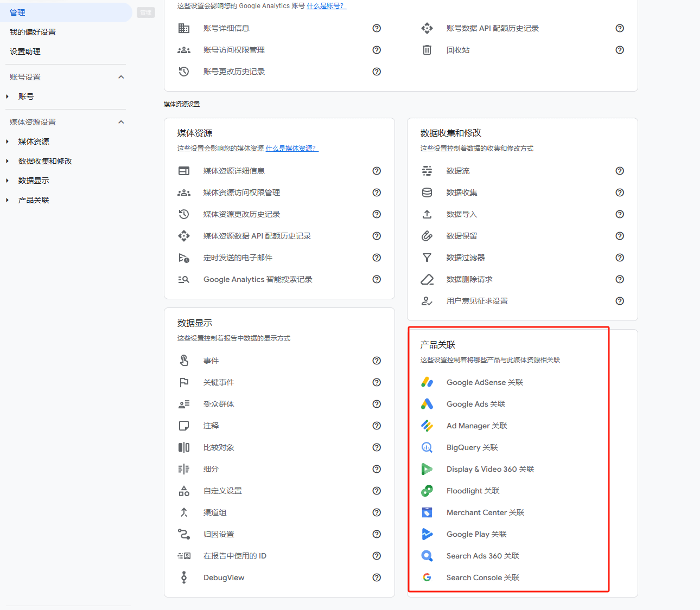This screenshot has width=700, height=610.
Task: Collapse the 媒体资源设置 sidebar section
Action: (121, 122)
